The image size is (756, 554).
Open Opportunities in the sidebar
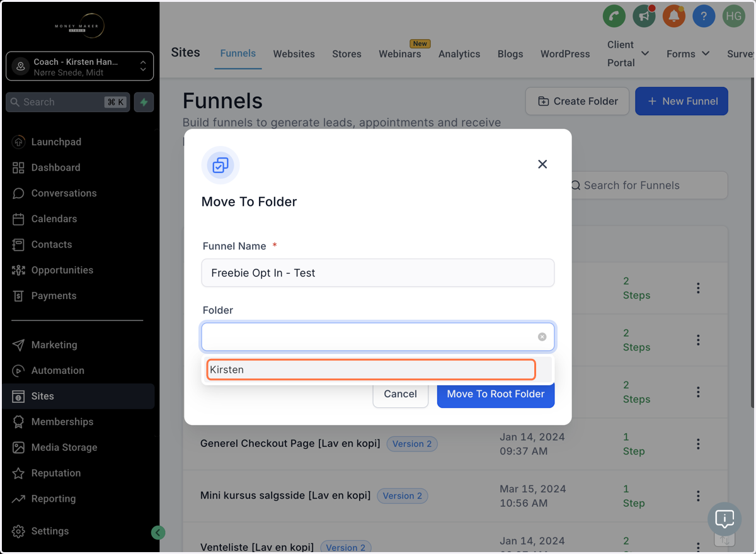point(62,270)
